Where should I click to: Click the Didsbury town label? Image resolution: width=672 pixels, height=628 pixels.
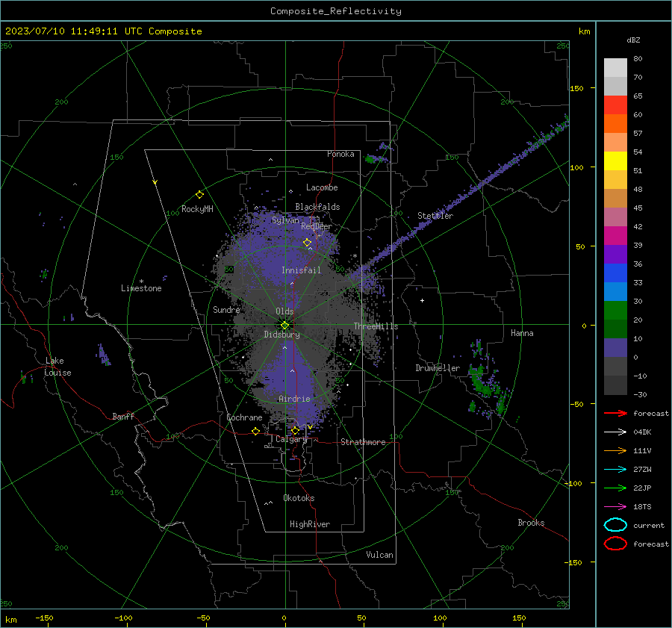click(x=281, y=335)
